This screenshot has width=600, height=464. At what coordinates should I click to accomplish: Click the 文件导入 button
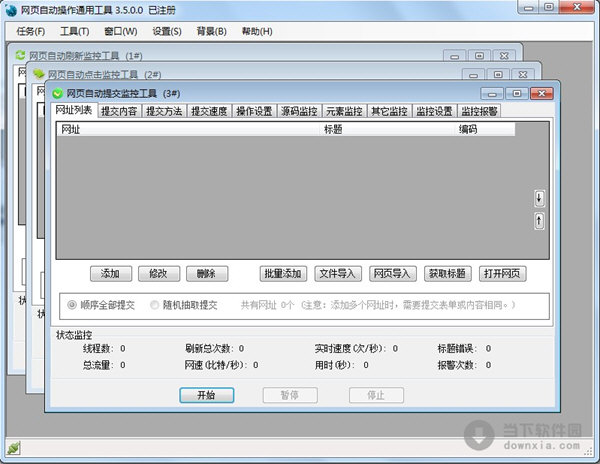pyautogui.click(x=338, y=274)
